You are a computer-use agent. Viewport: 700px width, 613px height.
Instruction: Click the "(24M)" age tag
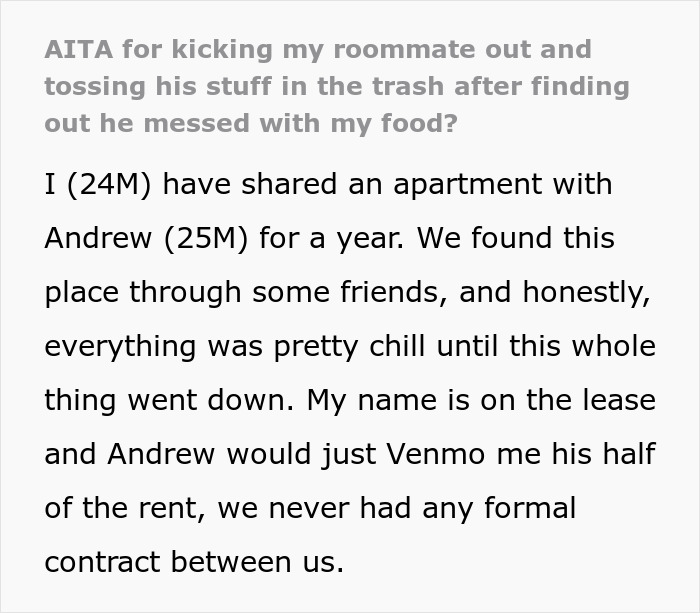pos(109,184)
